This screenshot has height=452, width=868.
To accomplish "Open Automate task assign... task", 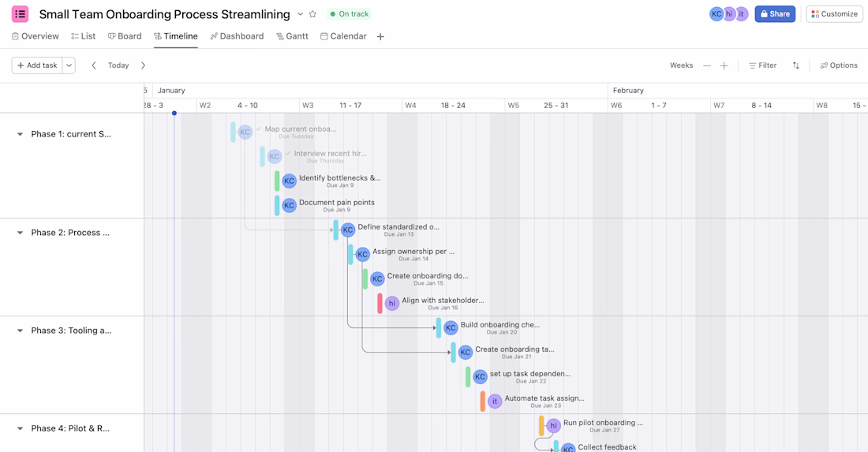I will coord(544,398).
